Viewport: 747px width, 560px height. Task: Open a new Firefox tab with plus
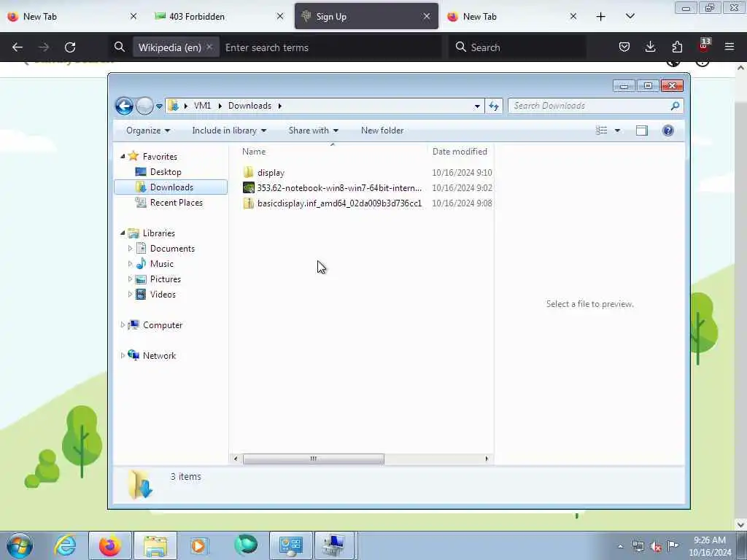tap(601, 17)
